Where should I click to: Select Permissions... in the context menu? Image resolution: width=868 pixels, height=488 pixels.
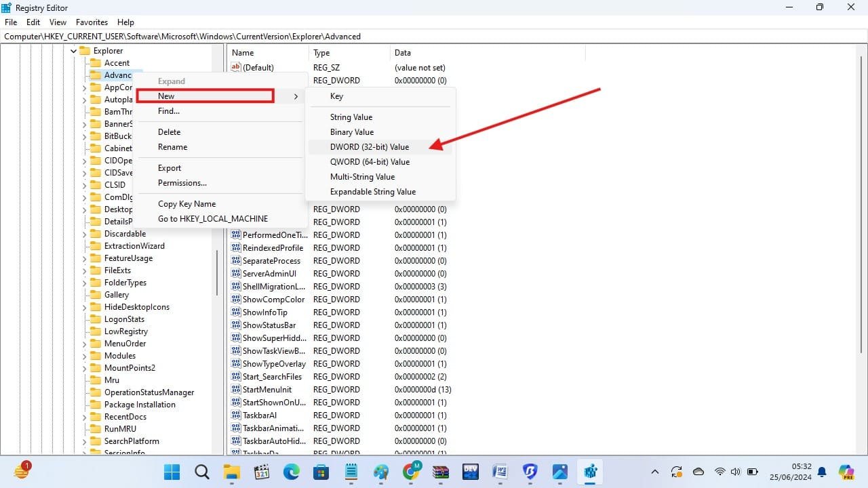point(182,183)
